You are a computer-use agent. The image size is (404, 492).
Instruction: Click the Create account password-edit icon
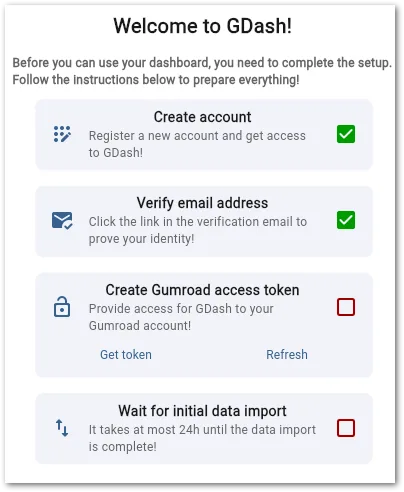click(x=62, y=134)
